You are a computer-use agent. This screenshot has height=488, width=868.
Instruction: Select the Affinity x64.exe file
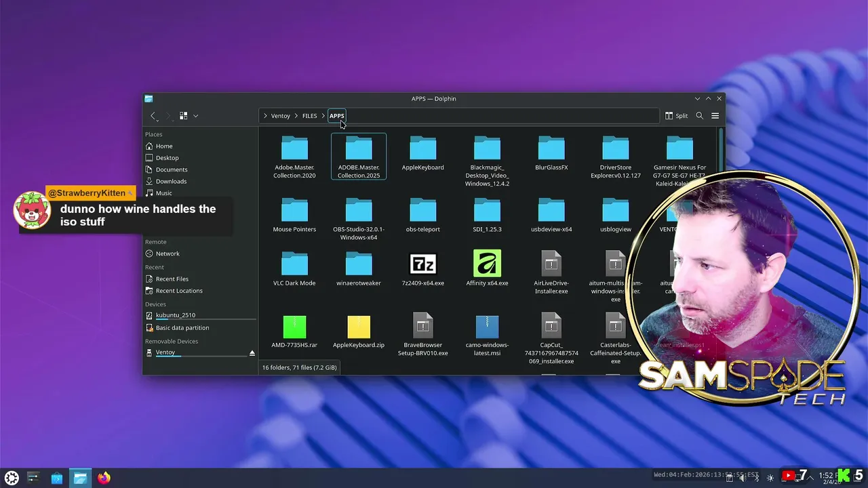[x=487, y=269]
